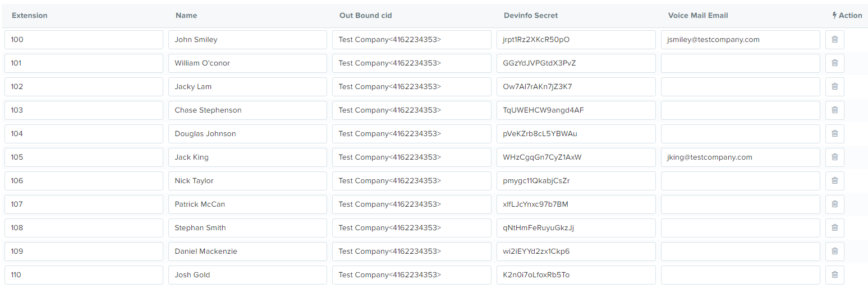The image size is (868, 298).
Task: Click the Josh Gold name field
Action: (247, 275)
